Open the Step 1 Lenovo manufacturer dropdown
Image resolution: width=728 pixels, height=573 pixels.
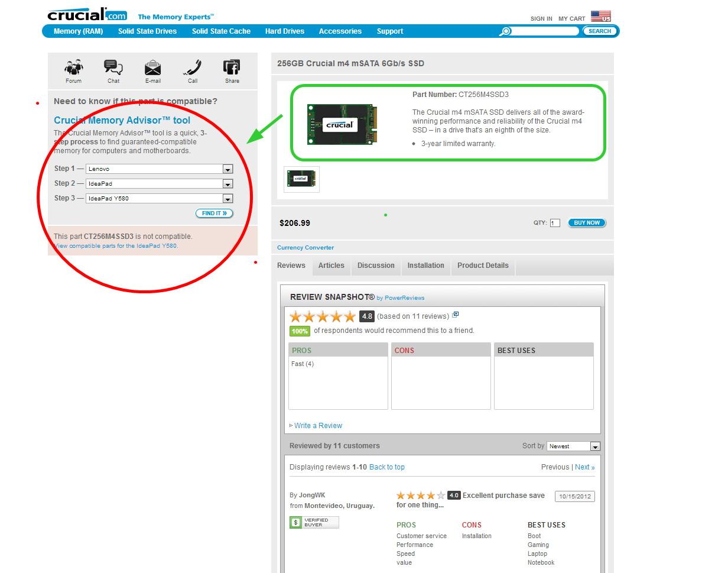click(159, 169)
